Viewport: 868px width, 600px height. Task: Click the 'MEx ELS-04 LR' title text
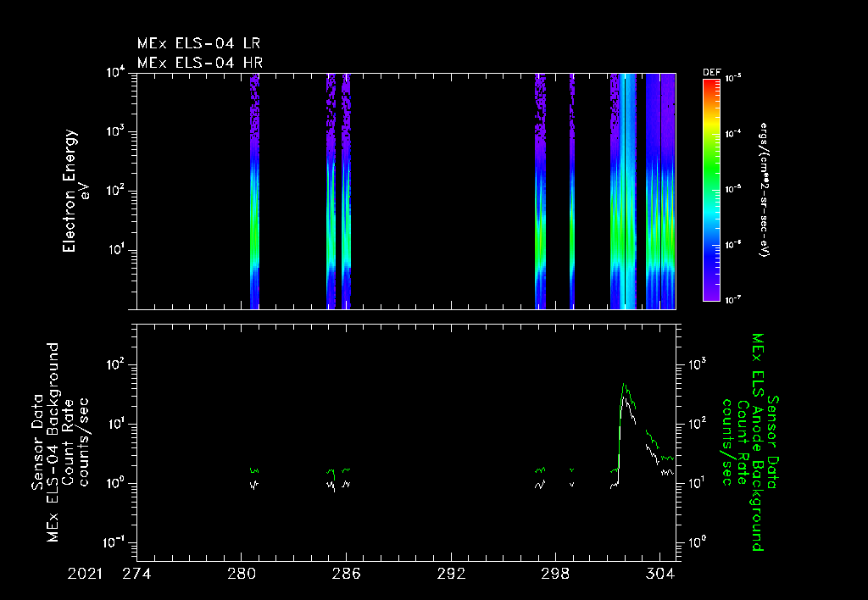pos(198,43)
